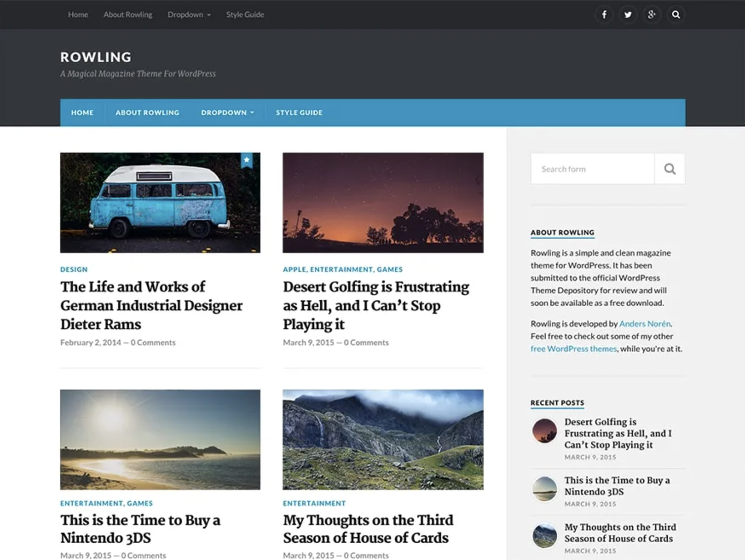Open the Twitter social icon
Image resolution: width=745 pixels, height=560 pixels.
coord(628,15)
